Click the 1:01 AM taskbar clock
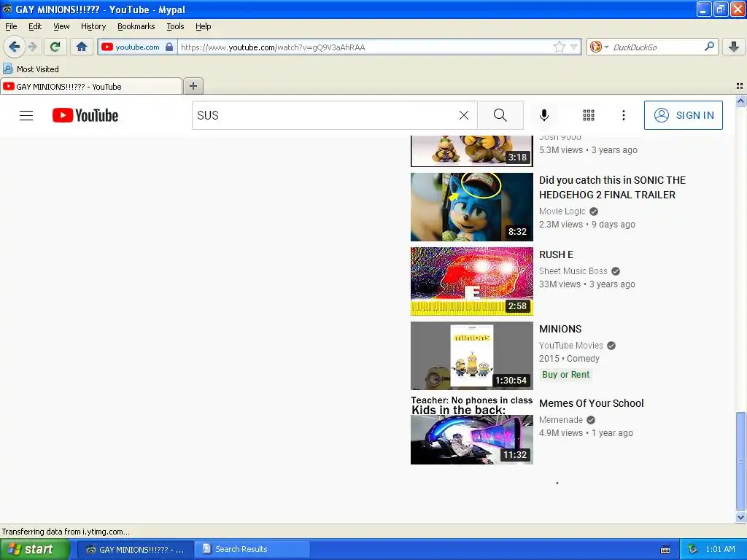Screen dimensions: 747x560 click(x=720, y=549)
